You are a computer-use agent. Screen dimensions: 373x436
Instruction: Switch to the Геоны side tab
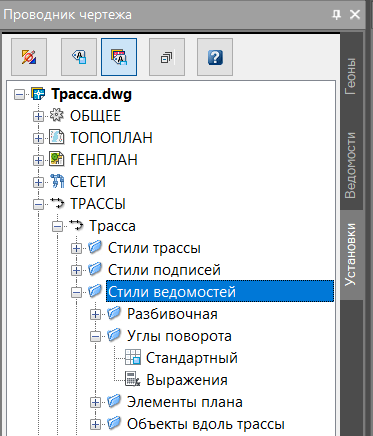click(x=351, y=77)
